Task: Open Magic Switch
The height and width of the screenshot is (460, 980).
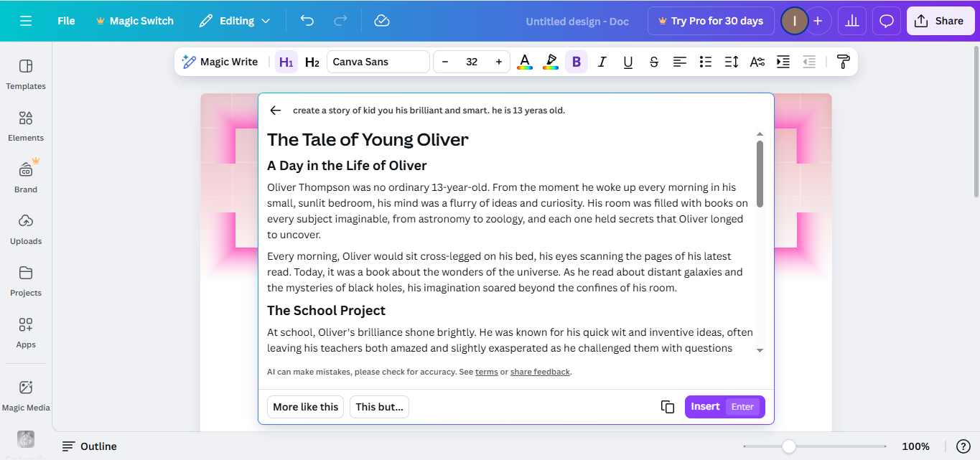Action: coord(135,21)
